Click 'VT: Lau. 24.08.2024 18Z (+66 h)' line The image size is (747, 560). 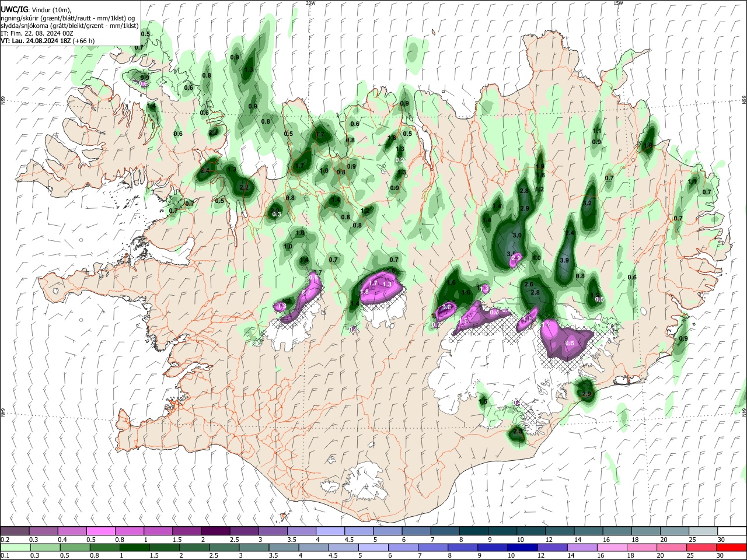coord(48,41)
